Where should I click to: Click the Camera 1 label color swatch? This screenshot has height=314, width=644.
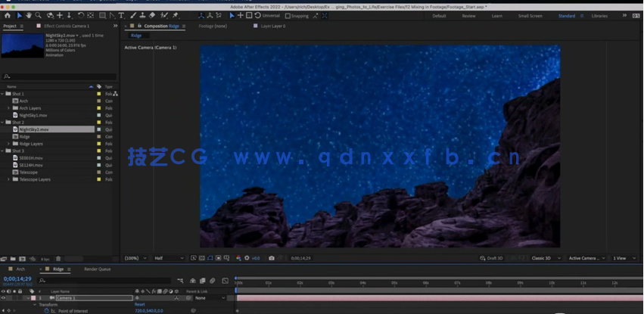coord(32,298)
